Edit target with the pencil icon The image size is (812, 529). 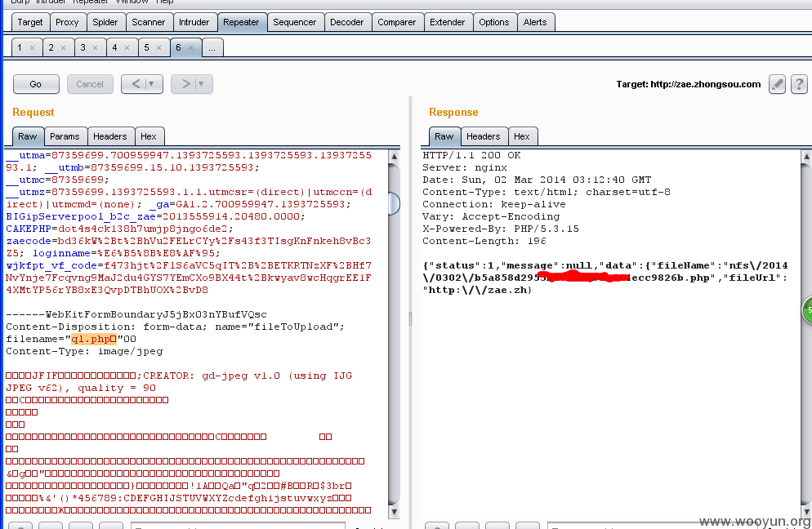point(777,84)
